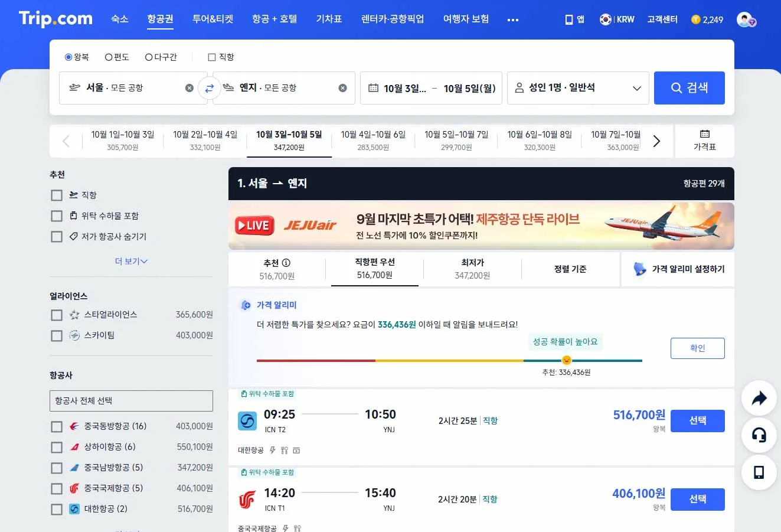Viewport: 781px width, 532px height.
Task: Show previous date range arrow
Action: pos(66,141)
